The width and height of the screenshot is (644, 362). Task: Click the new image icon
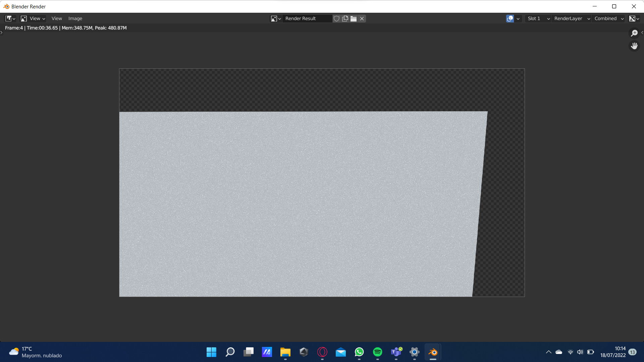[345, 18]
